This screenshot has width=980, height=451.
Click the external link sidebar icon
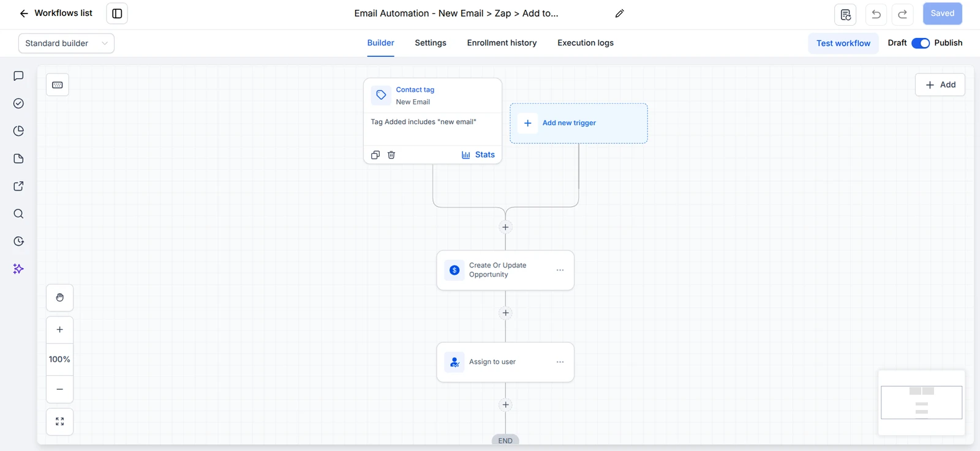(x=18, y=186)
